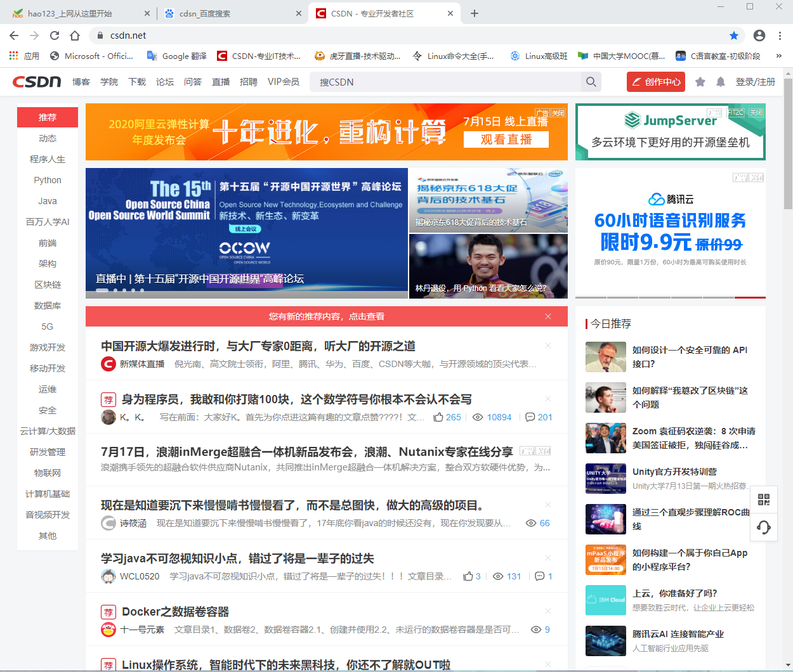Open 学院 in CSDN navigation

tap(109, 82)
